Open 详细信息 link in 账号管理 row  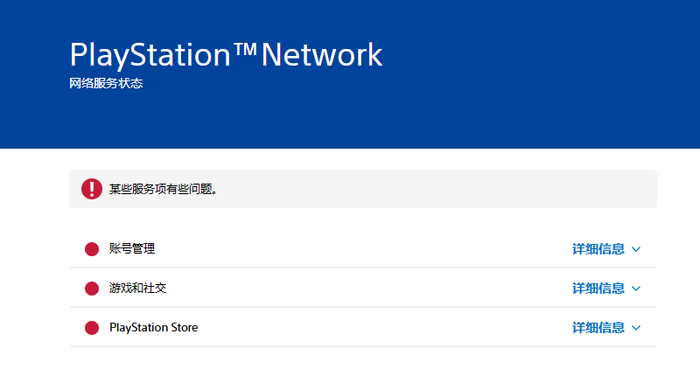598,249
